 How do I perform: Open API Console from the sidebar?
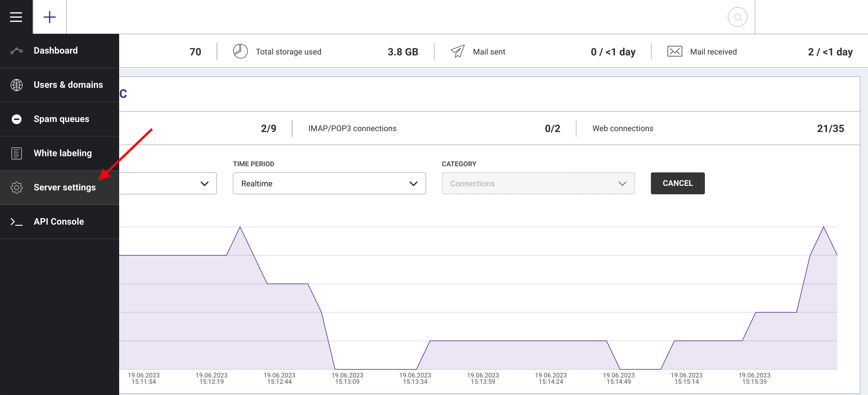tap(59, 222)
